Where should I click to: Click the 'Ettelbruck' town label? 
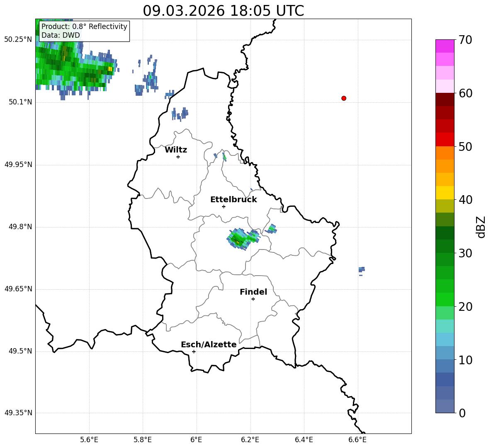233,200
